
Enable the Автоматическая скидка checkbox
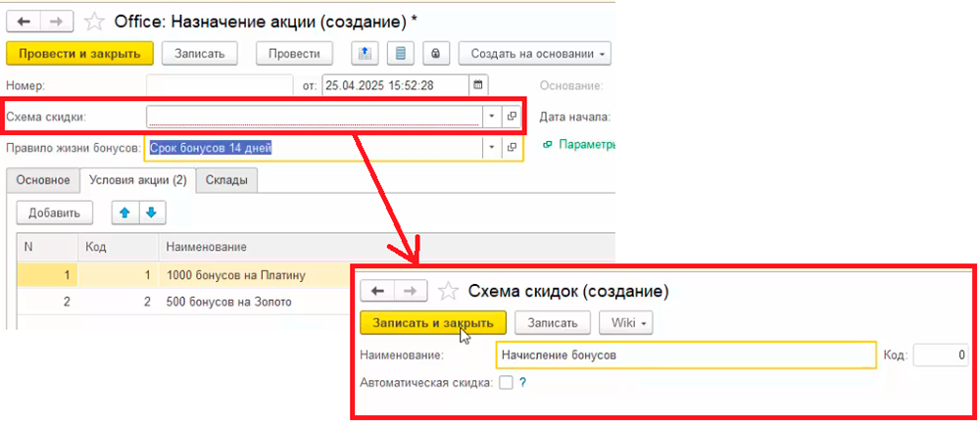point(506,383)
